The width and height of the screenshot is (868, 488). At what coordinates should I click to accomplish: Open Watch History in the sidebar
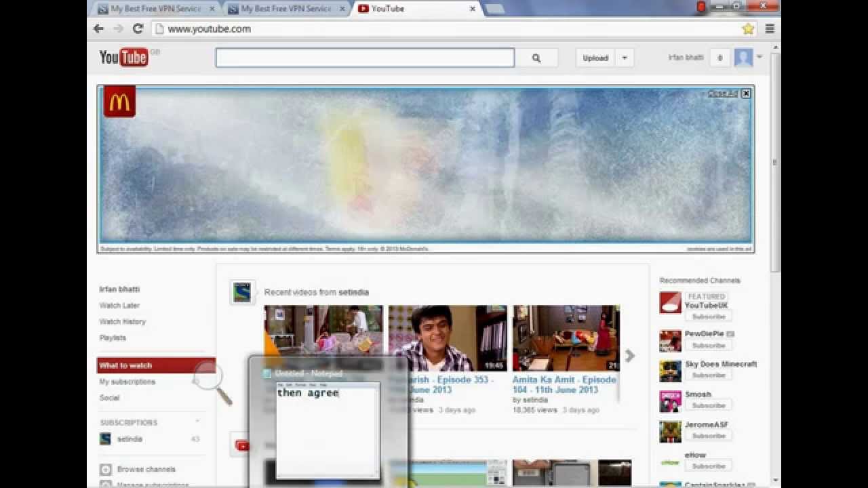coord(123,321)
